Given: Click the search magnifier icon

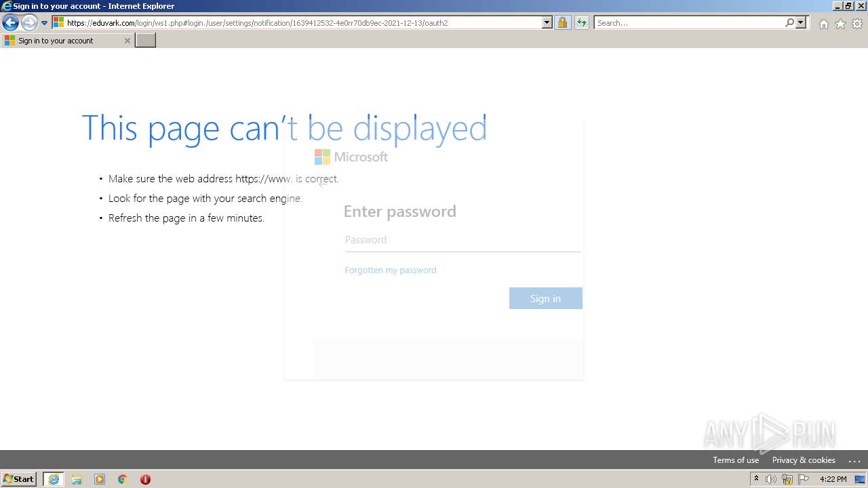Looking at the screenshot, I should 789,23.
